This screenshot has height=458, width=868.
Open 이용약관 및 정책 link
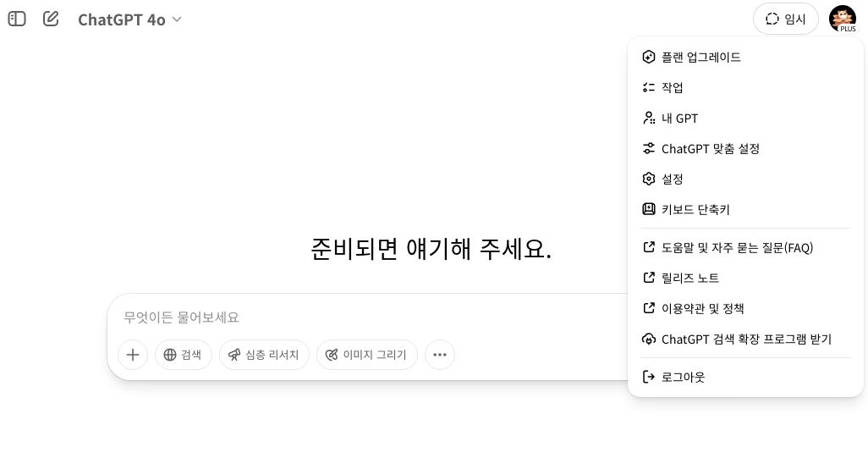(x=745, y=308)
